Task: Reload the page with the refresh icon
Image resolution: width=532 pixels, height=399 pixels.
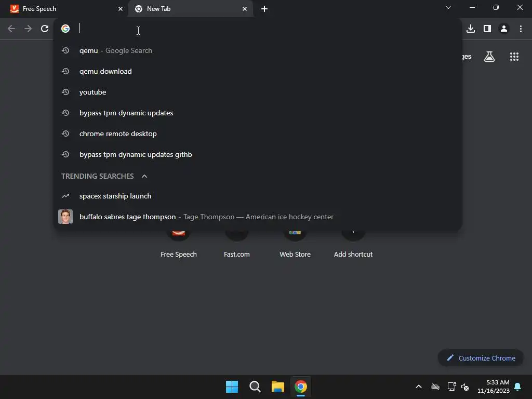Action: pos(45,29)
